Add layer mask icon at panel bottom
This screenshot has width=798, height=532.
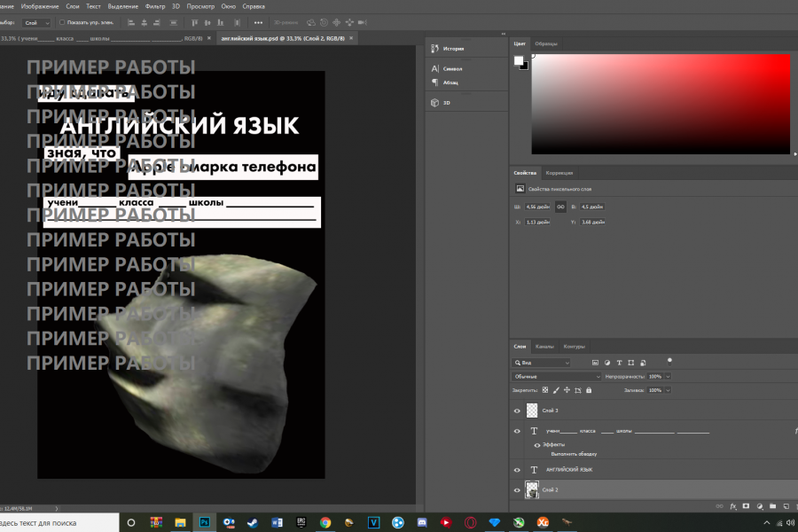click(x=746, y=506)
